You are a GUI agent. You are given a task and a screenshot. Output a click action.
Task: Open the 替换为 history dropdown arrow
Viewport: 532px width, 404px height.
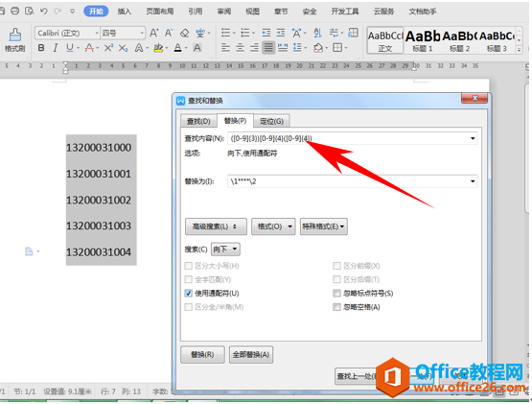pyautogui.click(x=473, y=181)
